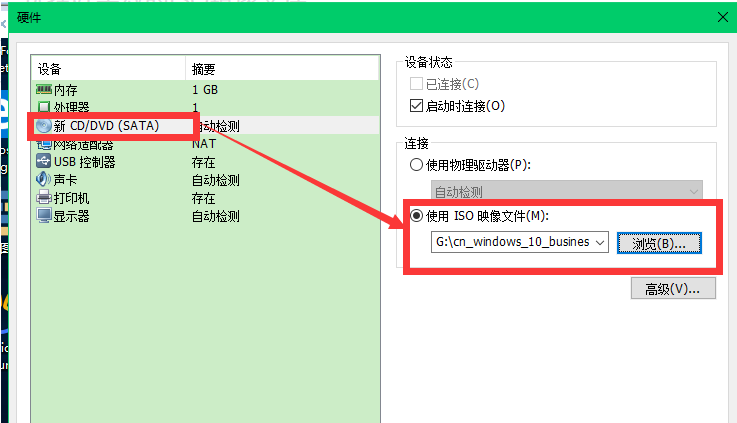Screen dimensions: 737x423
Task: Select the printer (打印机) icon
Action: 44,198
